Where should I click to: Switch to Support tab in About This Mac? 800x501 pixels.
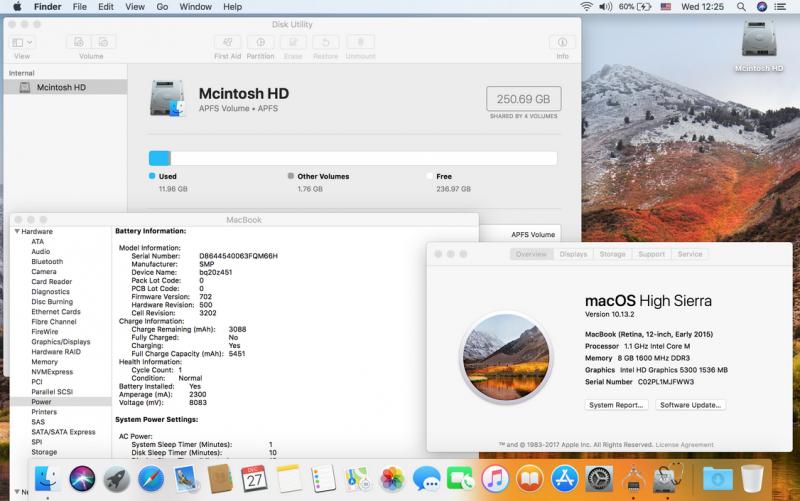(652, 254)
